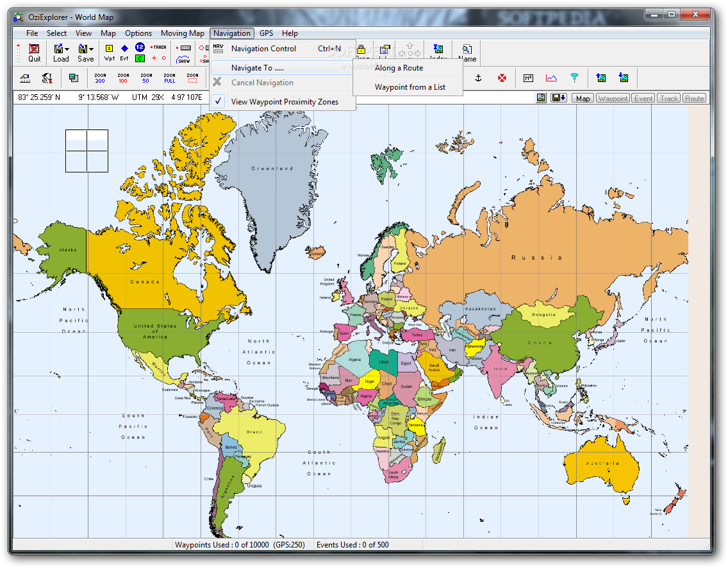
Task: Click the anchor alarm icon
Action: (x=479, y=78)
